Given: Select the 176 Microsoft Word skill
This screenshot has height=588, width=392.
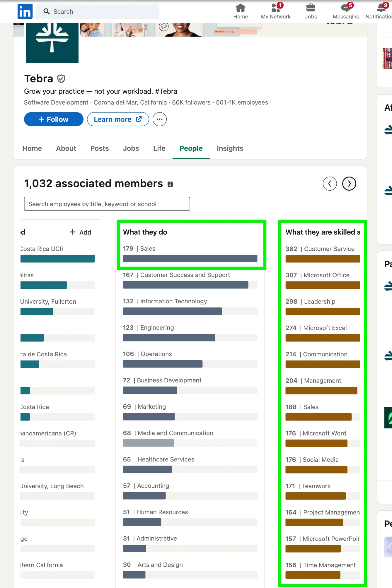Looking at the screenshot, I should [x=323, y=438].
